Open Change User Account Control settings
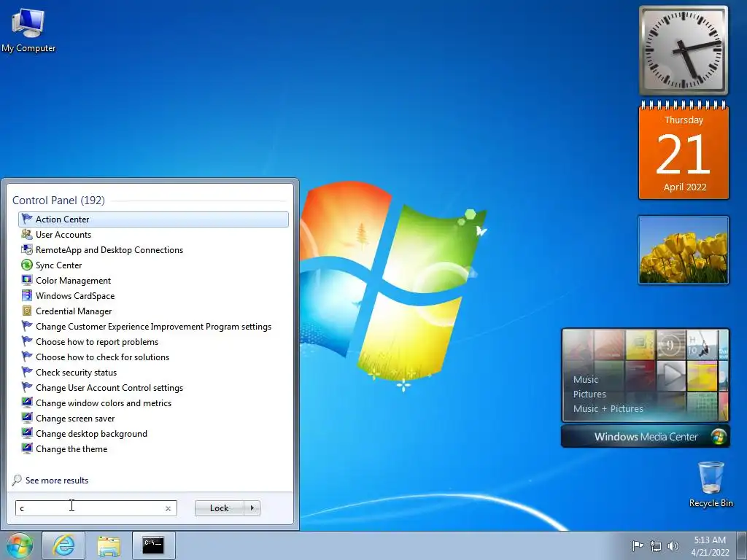Viewport: 747px width, 560px height. click(153, 387)
